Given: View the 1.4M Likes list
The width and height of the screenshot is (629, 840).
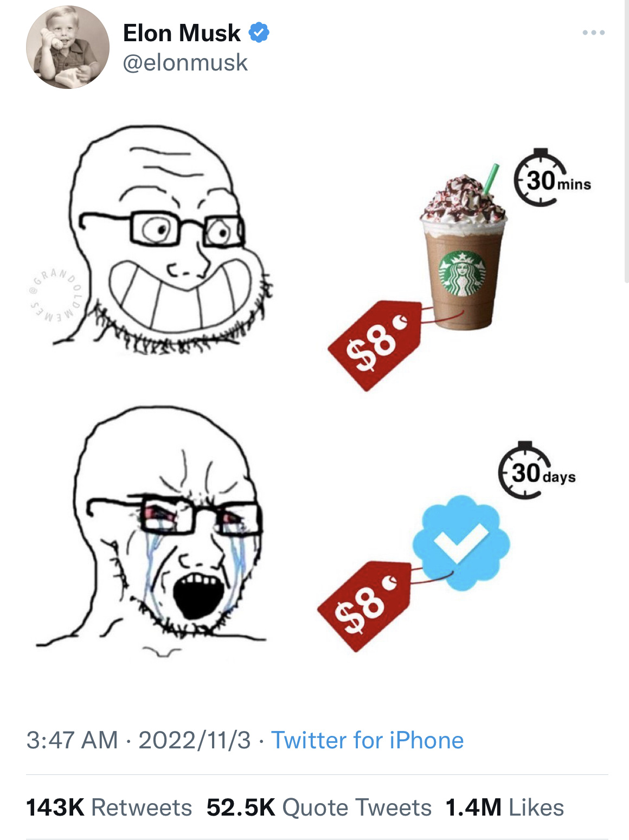Looking at the screenshot, I should pos(505,807).
